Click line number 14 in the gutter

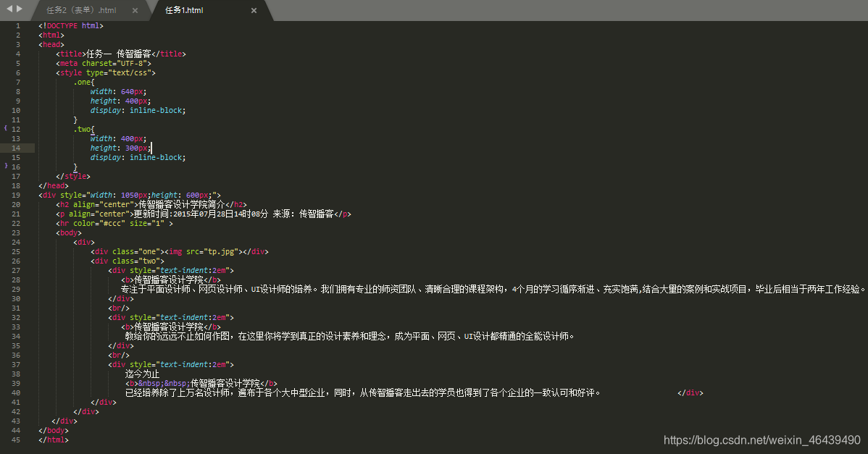click(x=15, y=148)
